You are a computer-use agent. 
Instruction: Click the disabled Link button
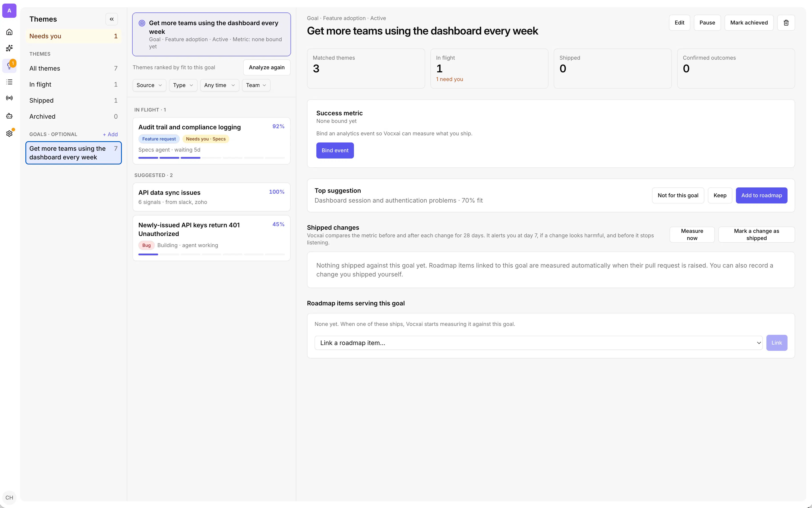[776, 343]
